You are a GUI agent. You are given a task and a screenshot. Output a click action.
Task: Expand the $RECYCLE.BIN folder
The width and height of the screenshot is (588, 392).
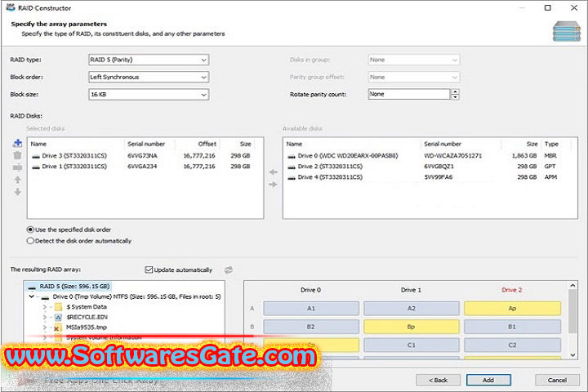(x=45, y=318)
